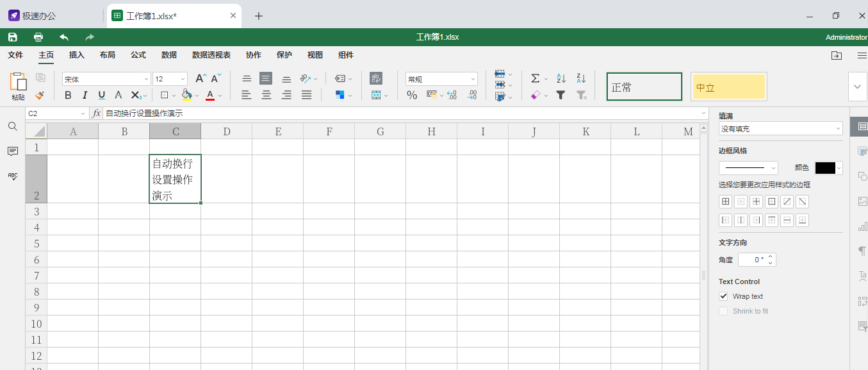
Task: Align text left
Action: pyautogui.click(x=247, y=95)
